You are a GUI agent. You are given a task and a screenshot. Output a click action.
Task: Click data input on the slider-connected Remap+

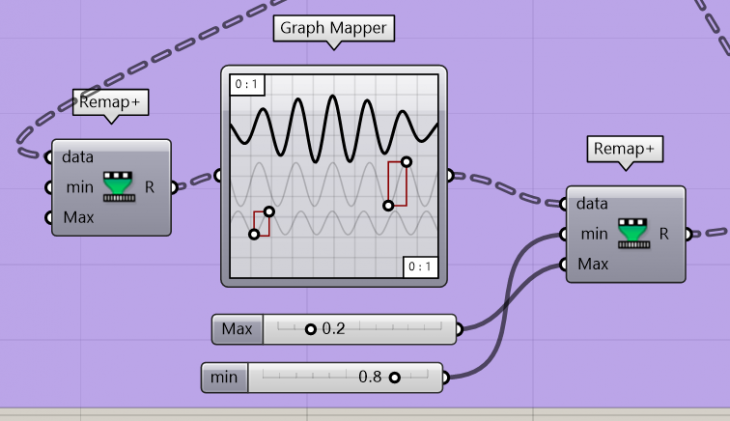pos(564,204)
